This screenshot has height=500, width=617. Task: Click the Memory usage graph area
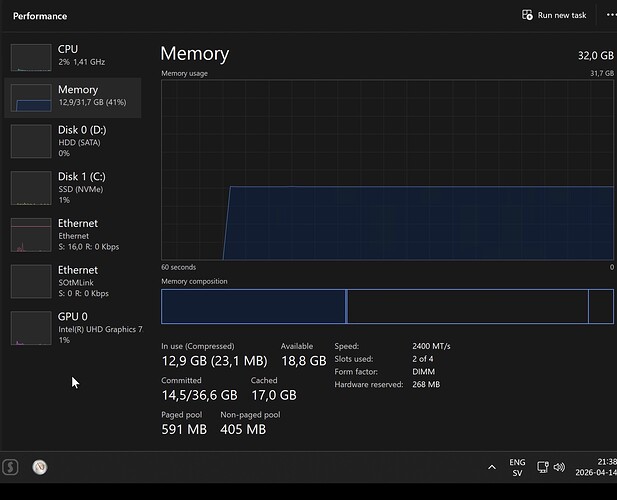[387, 170]
